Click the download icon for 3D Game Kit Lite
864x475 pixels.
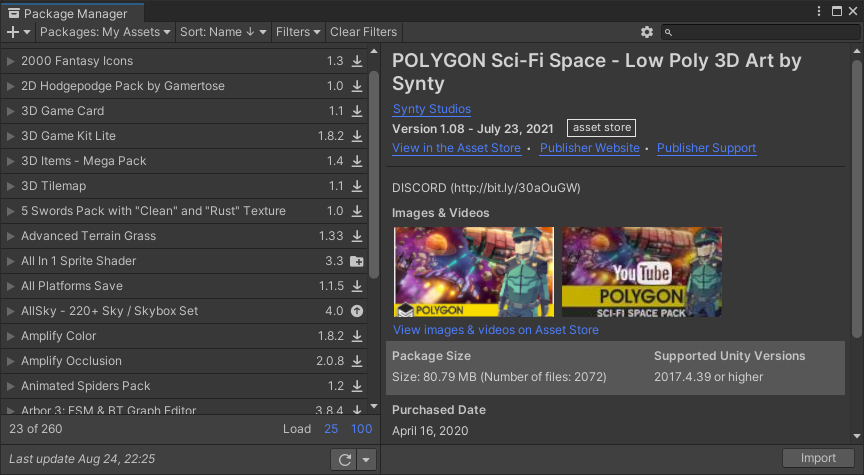tap(357, 136)
